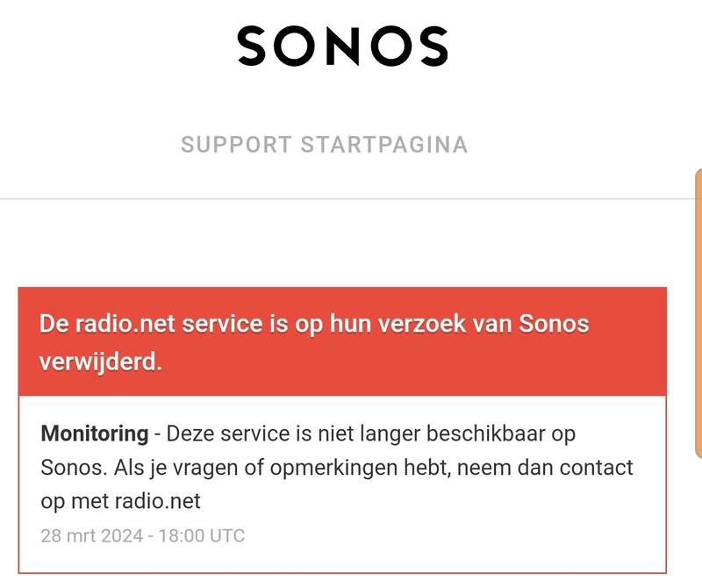702x588 pixels.
Task: Click the bold Monitoring status label
Action: 95,434
